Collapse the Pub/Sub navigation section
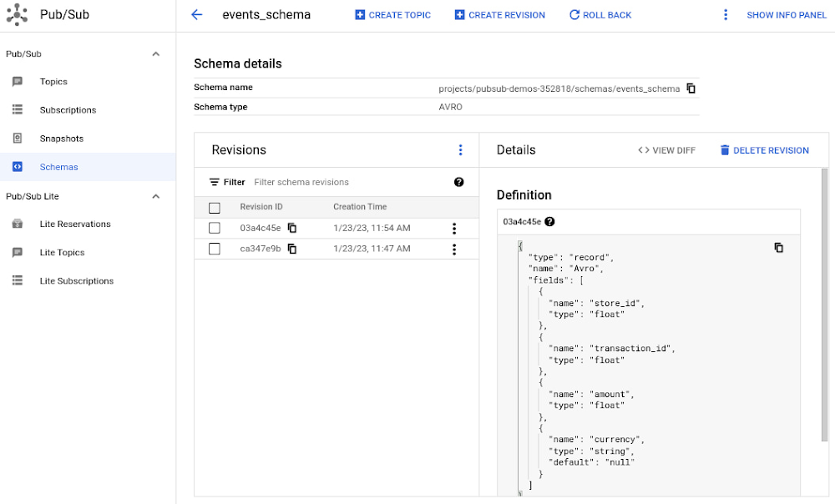The height and width of the screenshot is (504, 835). (156, 53)
